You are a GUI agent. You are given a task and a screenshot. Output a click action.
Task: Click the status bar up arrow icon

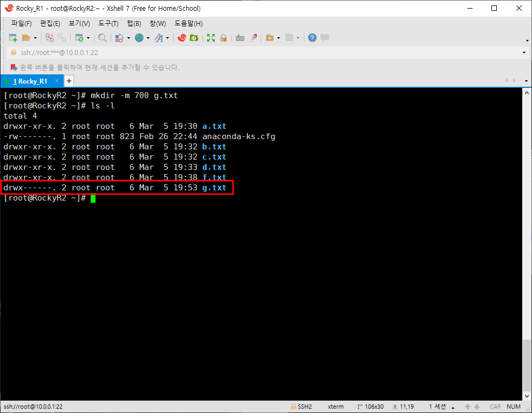coord(468,407)
